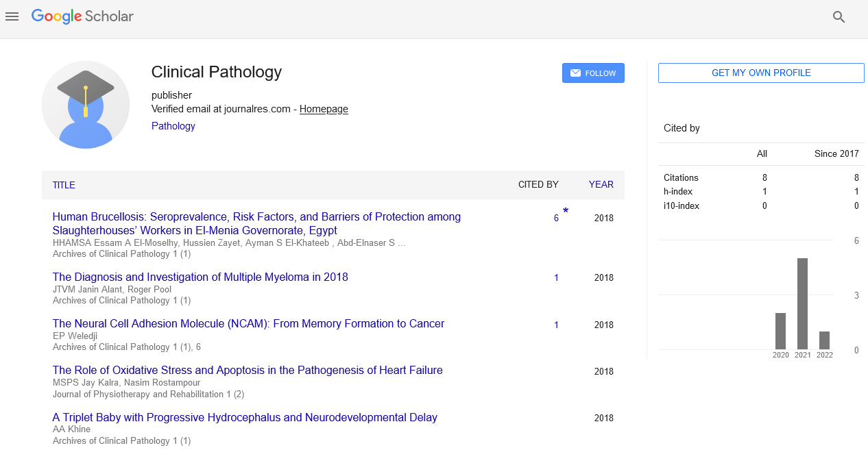
Task: Open the Neural Cell Adhesion Molecule article
Action: coord(248,324)
